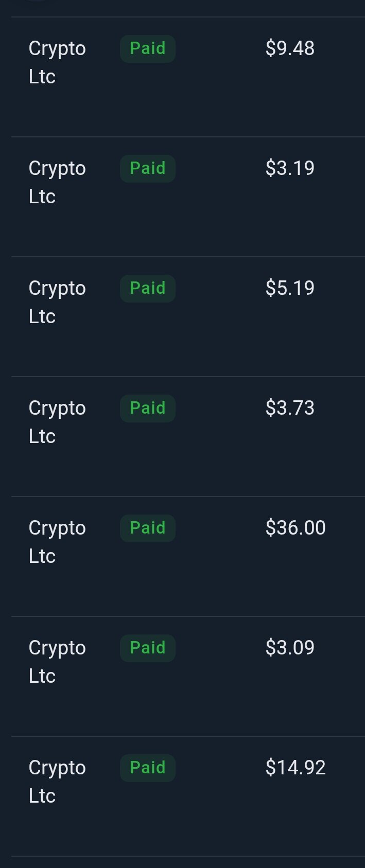This screenshot has height=868, width=365.
Task: Select the $14.92 amount
Action: tap(296, 768)
